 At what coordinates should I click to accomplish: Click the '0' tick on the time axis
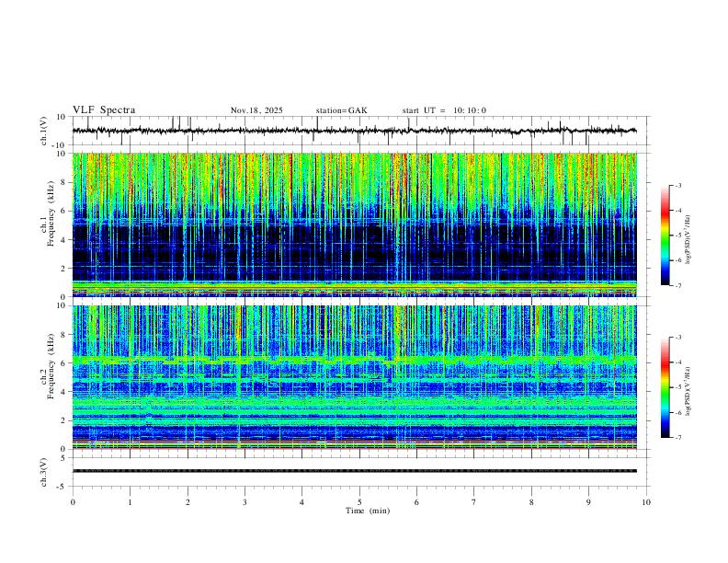coord(73,502)
